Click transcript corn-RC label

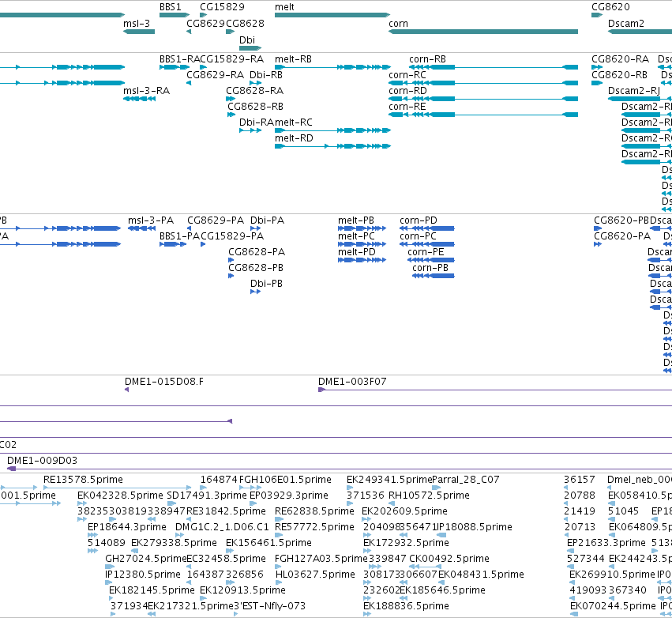(x=407, y=75)
